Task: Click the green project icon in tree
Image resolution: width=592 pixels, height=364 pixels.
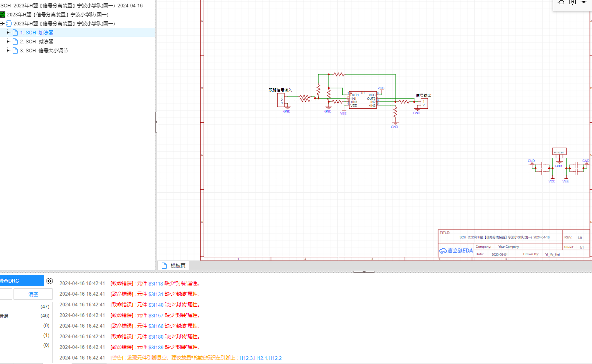Action: tap(2, 15)
